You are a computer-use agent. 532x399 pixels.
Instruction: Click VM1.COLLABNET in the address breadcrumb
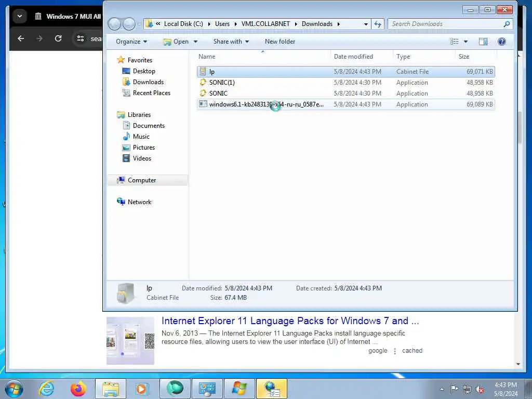coord(265,24)
